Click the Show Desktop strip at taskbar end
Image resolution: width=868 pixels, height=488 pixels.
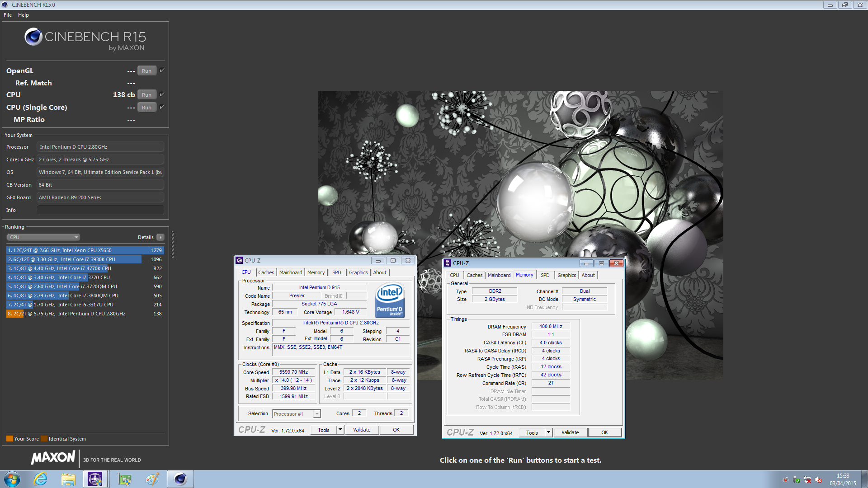[x=865, y=479]
